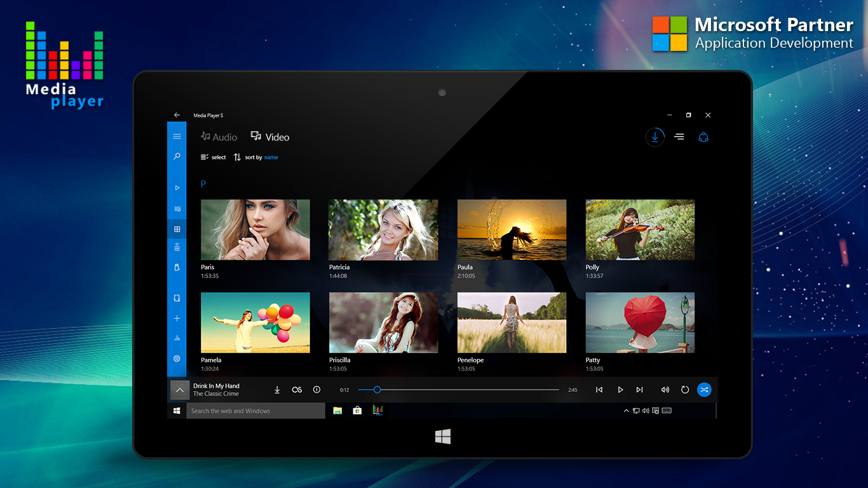Switch to the Audio tab
Screen dimensions: 868x488
(219, 137)
